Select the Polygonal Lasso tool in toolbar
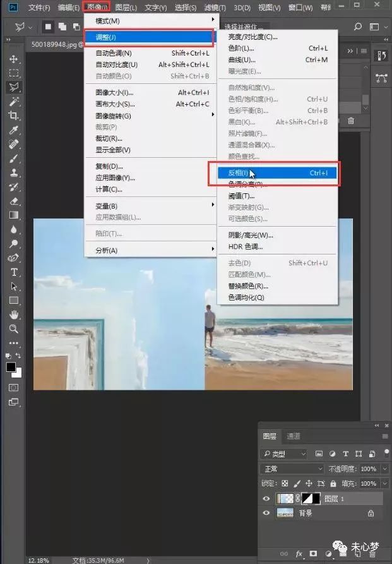 point(14,87)
